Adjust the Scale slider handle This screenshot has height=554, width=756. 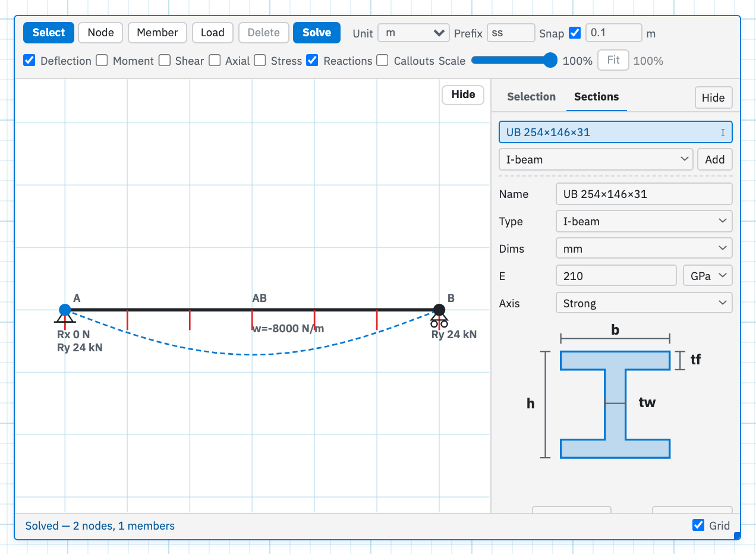click(550, 60)
